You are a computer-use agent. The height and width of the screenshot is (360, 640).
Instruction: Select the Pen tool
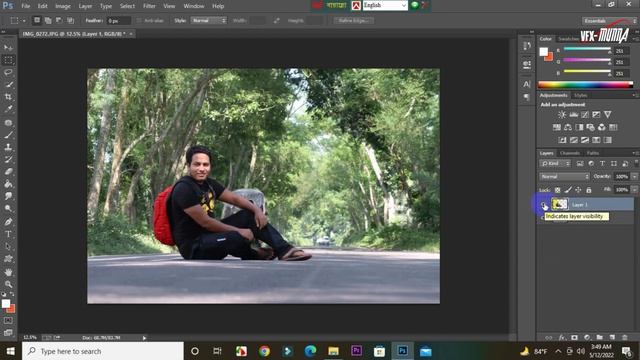[8, 222]
